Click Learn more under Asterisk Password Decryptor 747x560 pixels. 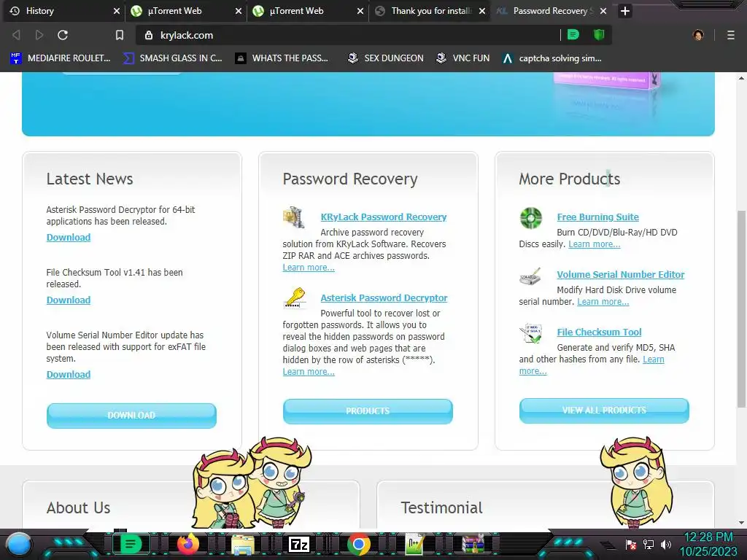pos(309,372)
